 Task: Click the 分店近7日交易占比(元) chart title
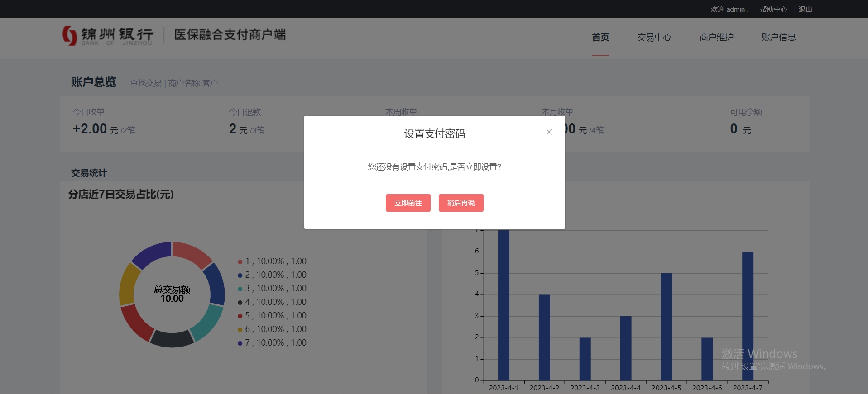121,195
